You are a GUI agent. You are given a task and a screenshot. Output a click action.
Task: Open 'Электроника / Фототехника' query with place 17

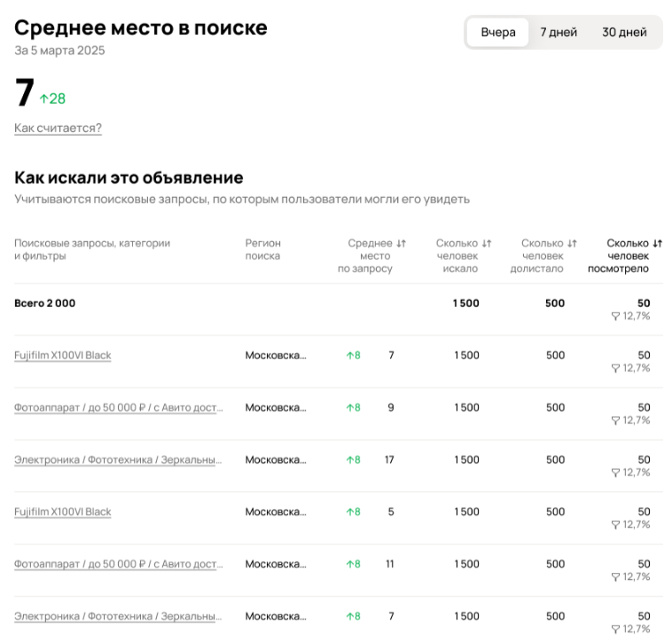pos(118,459)
